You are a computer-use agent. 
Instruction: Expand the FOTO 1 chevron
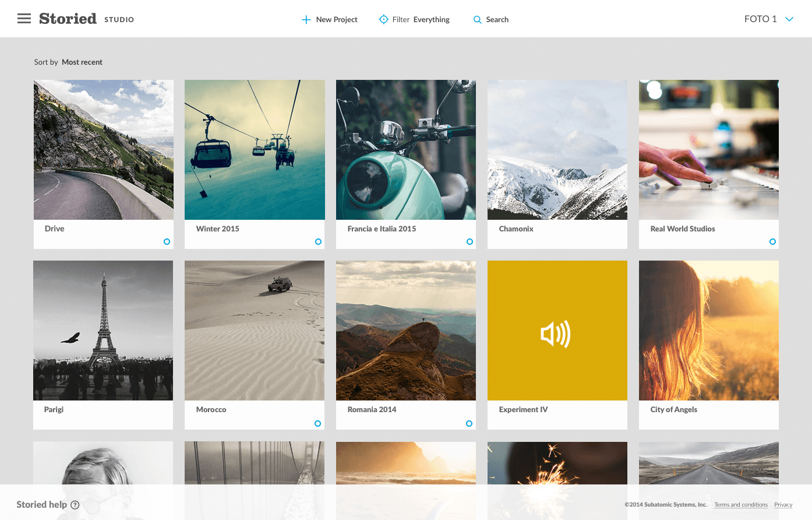[789, 19]
